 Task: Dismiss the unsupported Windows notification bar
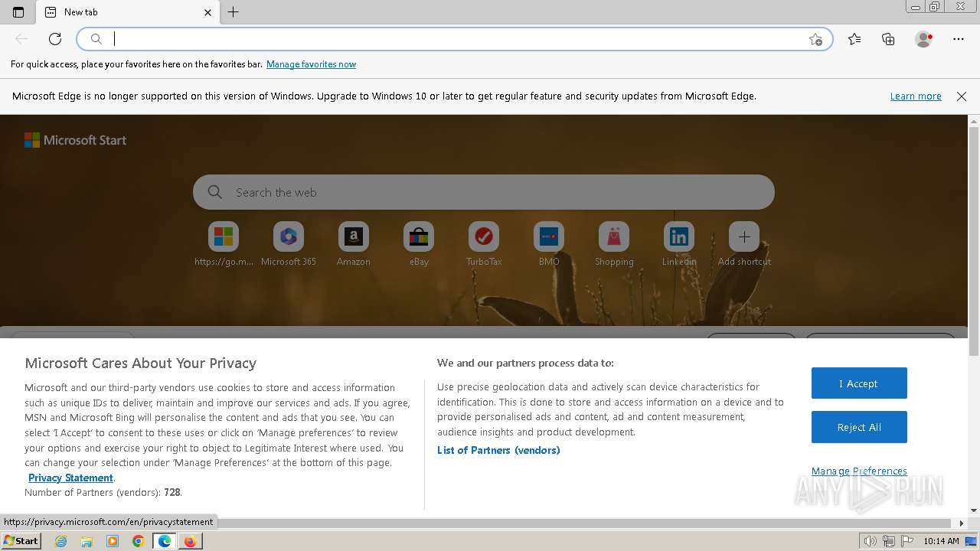[962, 96]
